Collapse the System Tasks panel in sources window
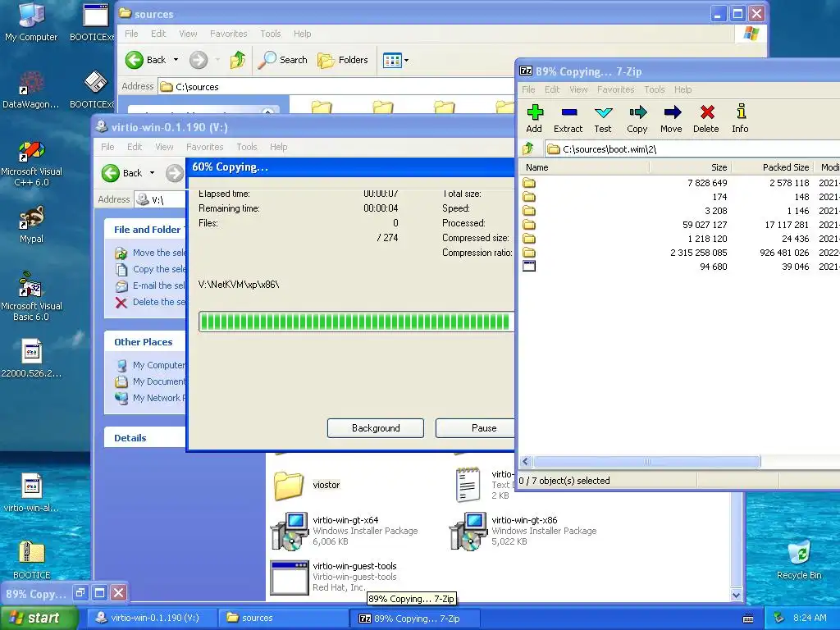 coord(268,112)
